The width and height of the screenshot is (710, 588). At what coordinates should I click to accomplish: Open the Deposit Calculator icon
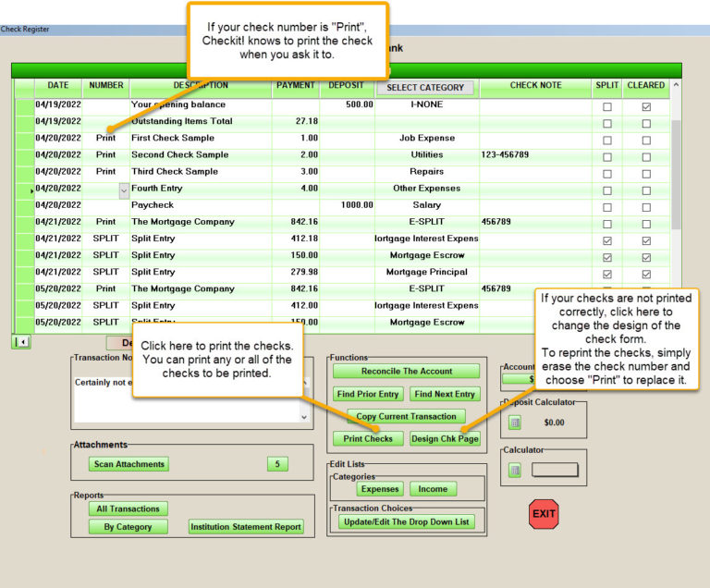515,423
